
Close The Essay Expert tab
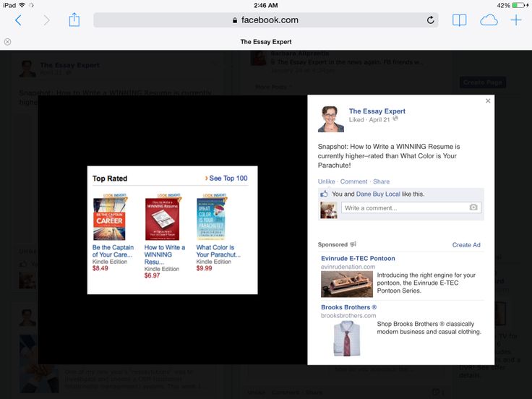7,42
